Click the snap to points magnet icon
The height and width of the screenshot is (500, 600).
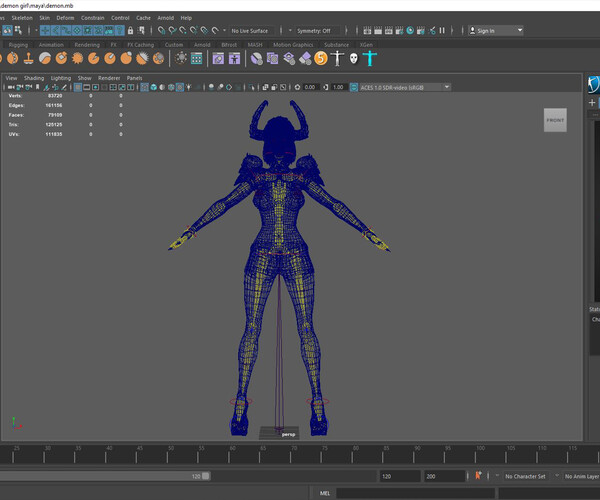pos(183,31)
